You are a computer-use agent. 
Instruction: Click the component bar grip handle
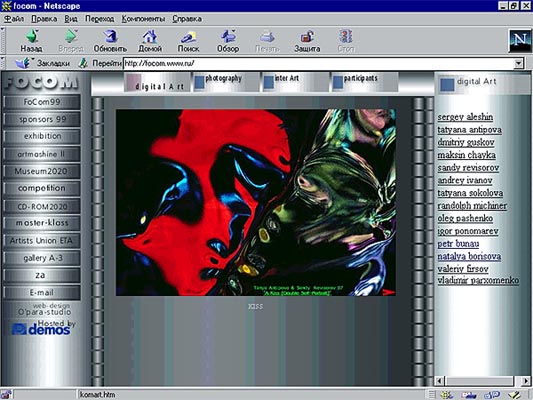point(432,395)
